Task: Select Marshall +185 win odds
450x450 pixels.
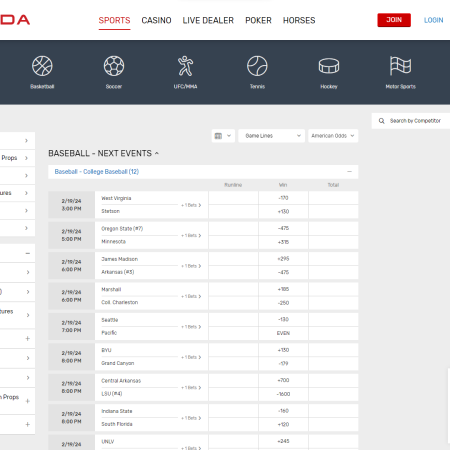Action: 283,289
